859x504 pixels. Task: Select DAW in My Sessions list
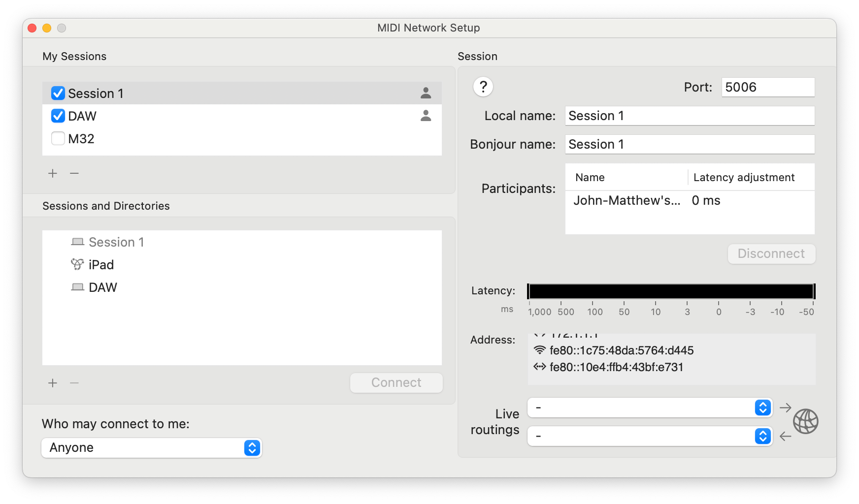click(x=242, y=116)
